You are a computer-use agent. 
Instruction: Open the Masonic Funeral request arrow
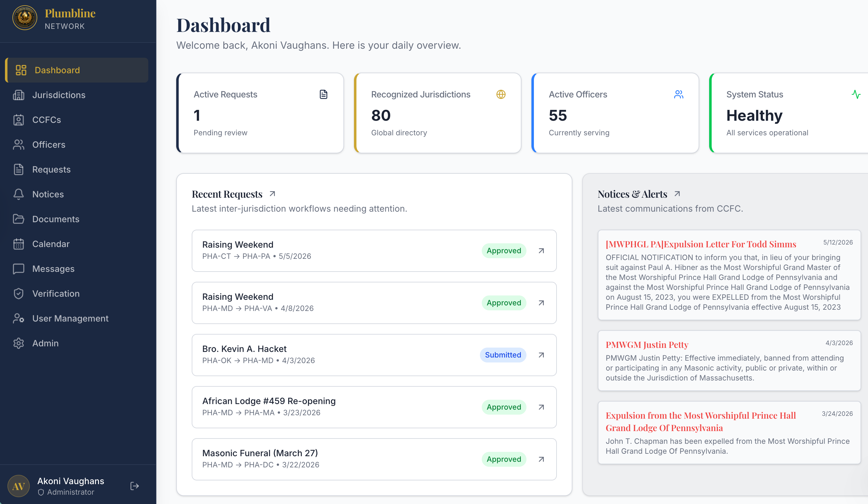pyautogui.click(x=541, y=459)
